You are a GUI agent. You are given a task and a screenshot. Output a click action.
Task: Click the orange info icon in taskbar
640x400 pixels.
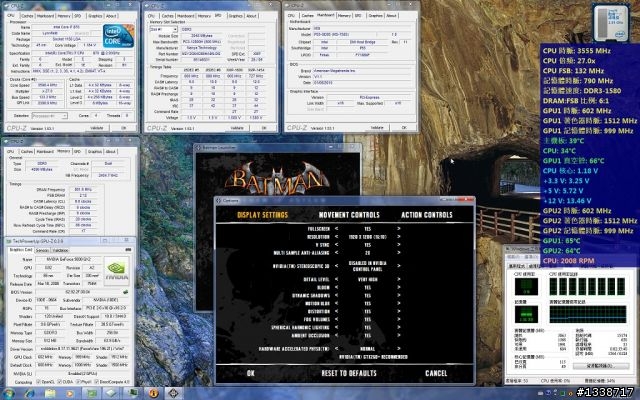click(x=153, y=394)
